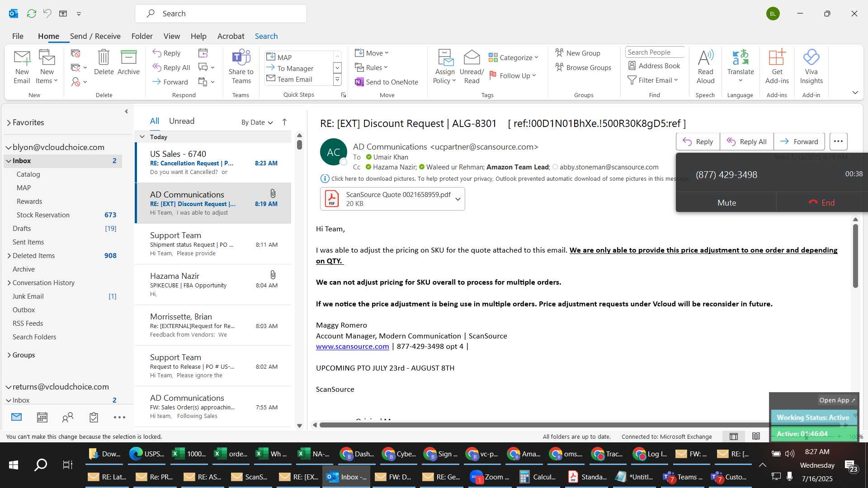Open the Folder tab
This screenshot has height=488, width=868.
click(142, 36)
